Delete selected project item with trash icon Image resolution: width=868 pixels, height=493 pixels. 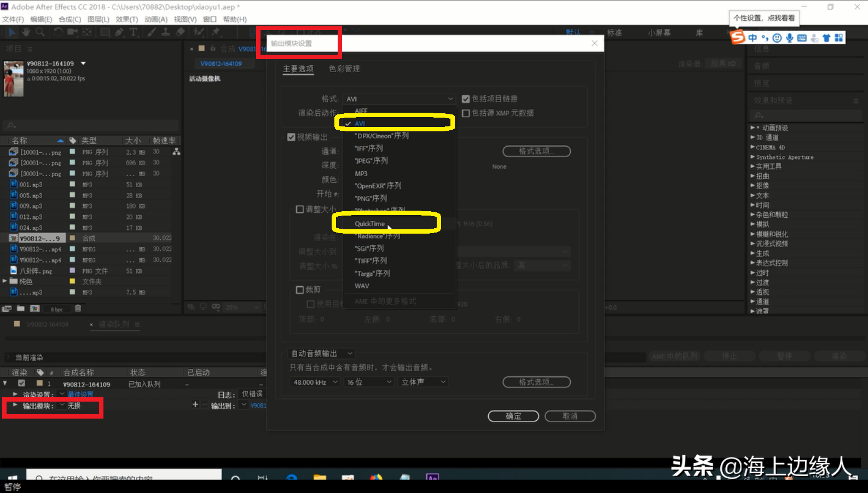(x=78, y=309)
